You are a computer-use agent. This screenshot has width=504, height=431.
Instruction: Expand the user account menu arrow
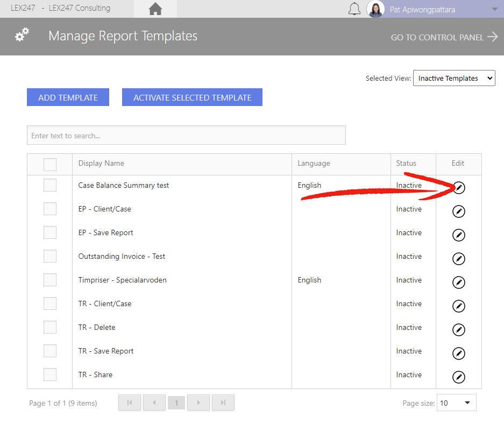pyautogui.click(x=495, y=9)
